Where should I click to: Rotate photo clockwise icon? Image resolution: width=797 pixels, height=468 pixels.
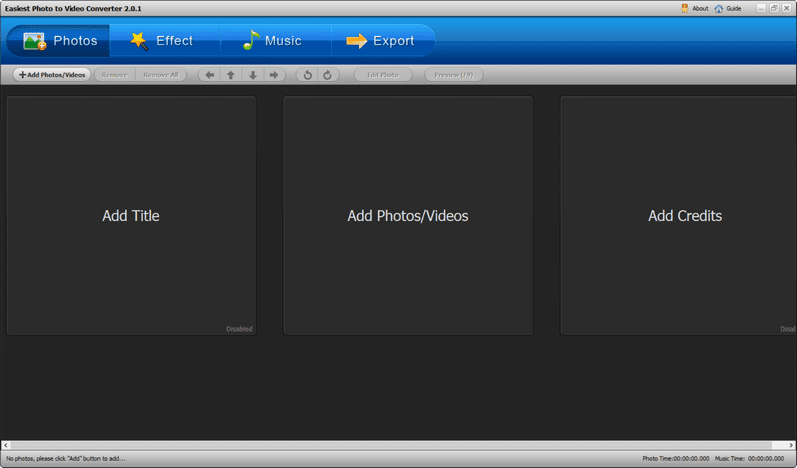(328, 75)
